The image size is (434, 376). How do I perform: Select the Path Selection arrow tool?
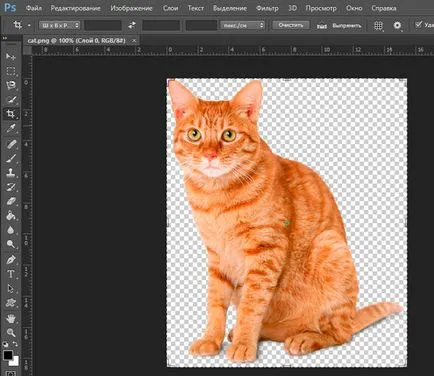click(11, 288)
